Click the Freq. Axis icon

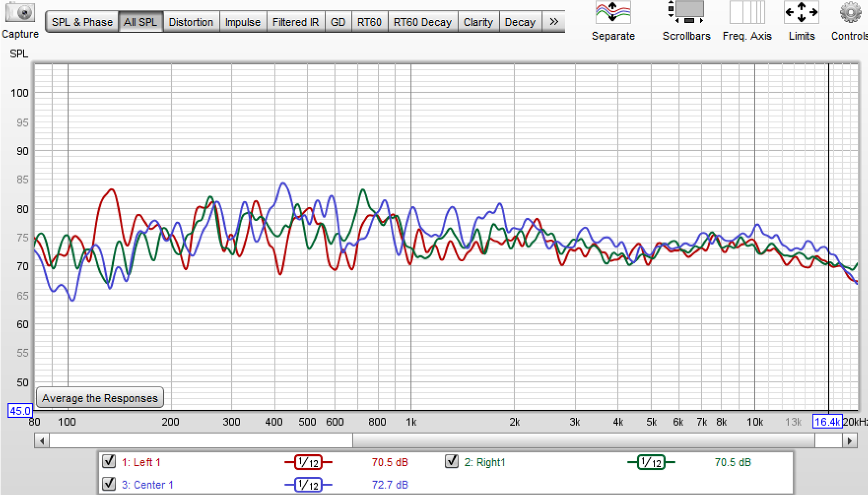coord(747,13)
